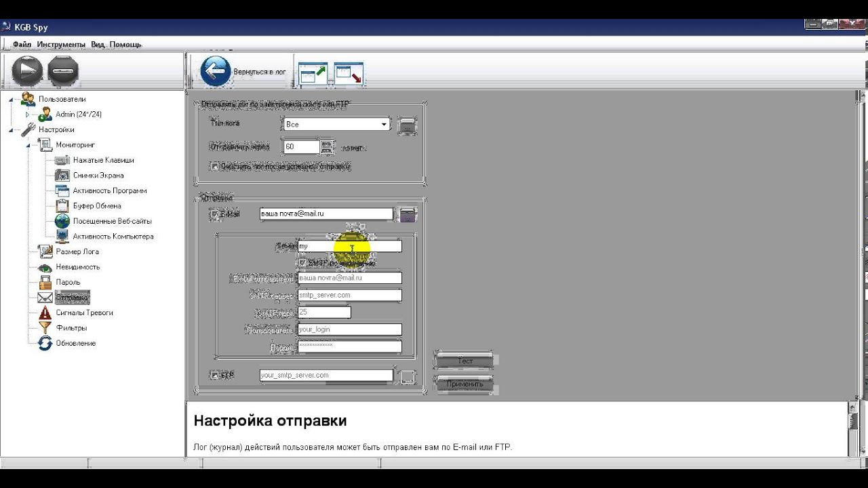Viewport: 868px width, 488px height.
Task: Click the minutes spinner arrows beside 60
Action: [x=327, y=146]
